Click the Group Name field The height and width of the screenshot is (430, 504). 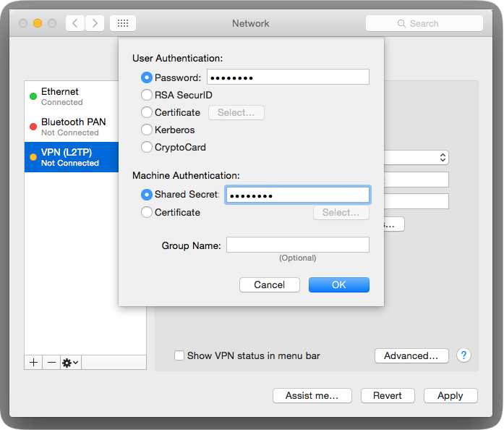[x=298, y=245]
